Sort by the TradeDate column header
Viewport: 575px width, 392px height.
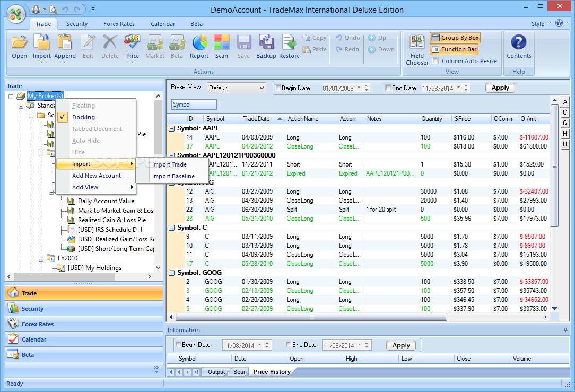coord(262,119)
